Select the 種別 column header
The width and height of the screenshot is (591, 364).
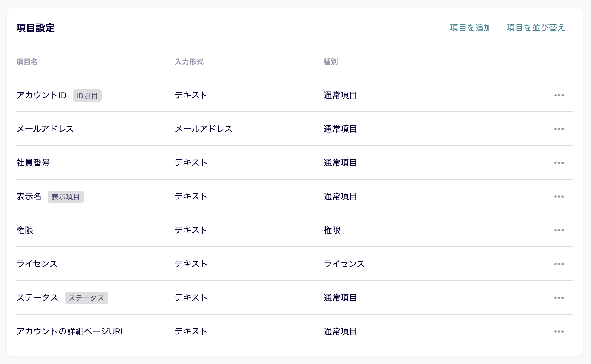(330, 62)
